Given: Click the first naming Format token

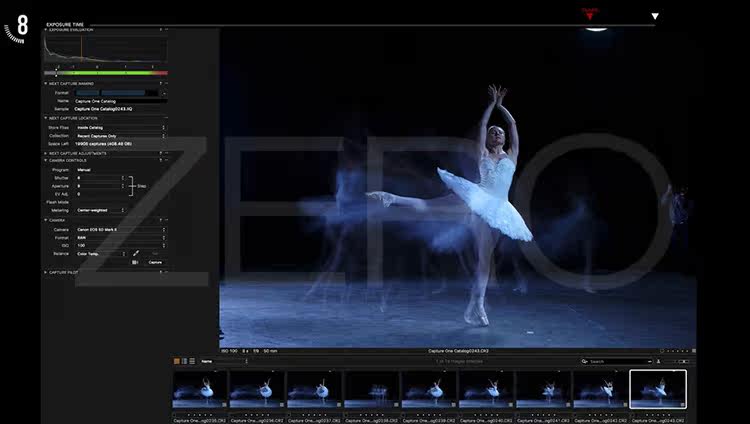Looking at the screenshot, I should click(88, 93).
